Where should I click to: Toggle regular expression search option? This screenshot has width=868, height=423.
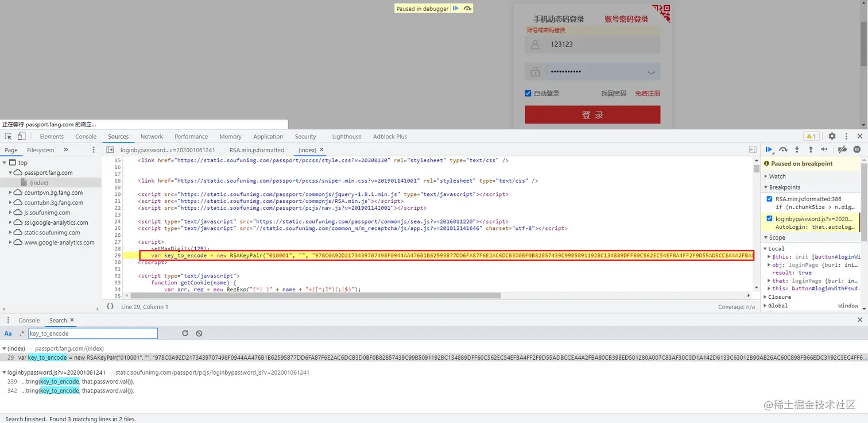click(x=22, y=333)
